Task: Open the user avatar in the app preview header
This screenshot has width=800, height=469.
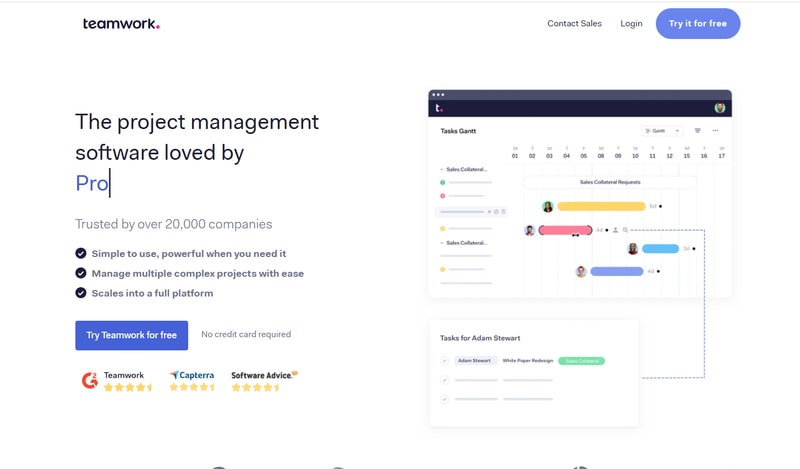Action: tap(720, 108)
